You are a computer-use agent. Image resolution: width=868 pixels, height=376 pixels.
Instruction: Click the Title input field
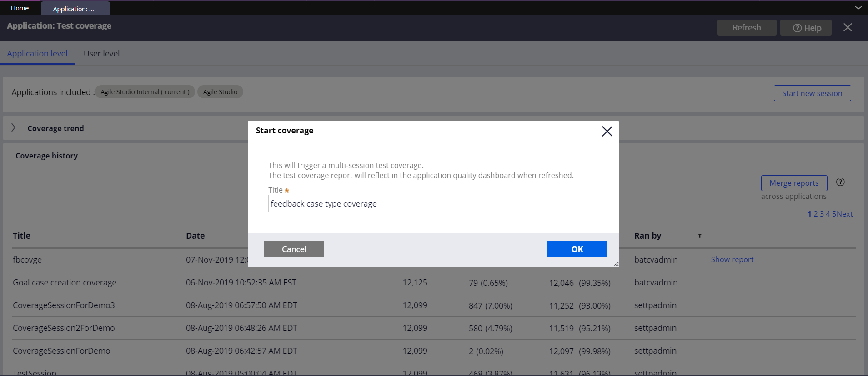tap(432, 203)
